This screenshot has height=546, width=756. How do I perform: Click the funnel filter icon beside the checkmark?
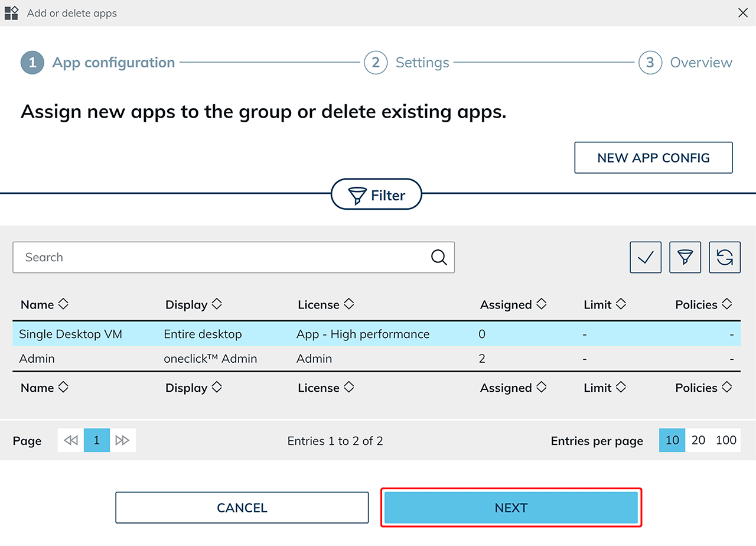685,258
